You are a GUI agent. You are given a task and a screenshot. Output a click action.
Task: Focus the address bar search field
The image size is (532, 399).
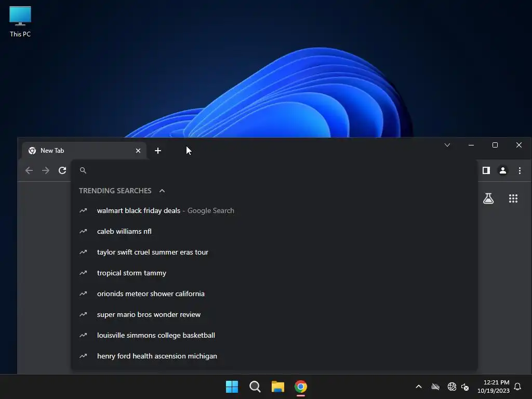point(274,170)
